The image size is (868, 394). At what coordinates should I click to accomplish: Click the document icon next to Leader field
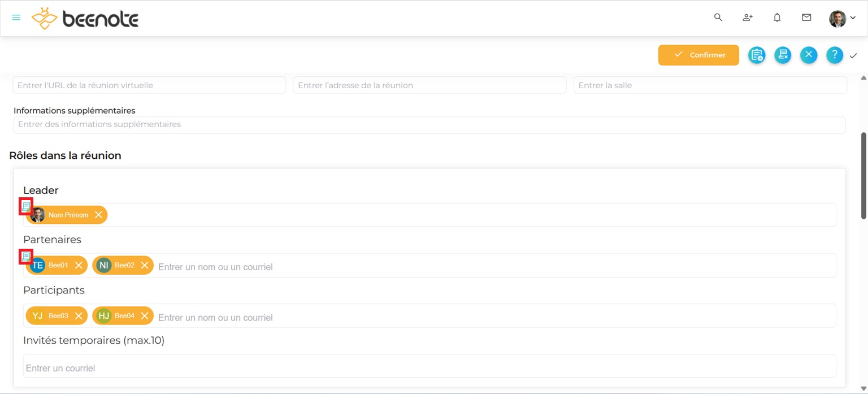click(26, 206)
